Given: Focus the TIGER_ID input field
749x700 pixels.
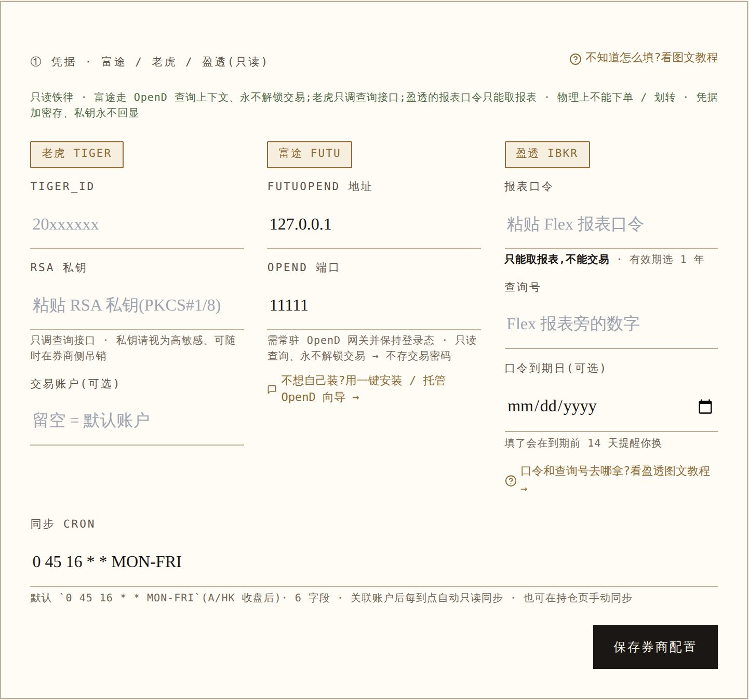Looking at the screenshot, I should 137,224.
